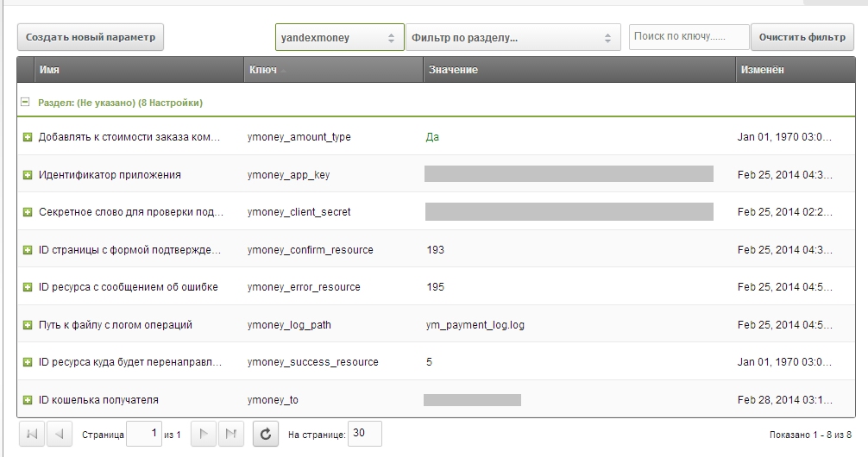Image resolution: width=868 pixels, height=457 pixels.
Task: Expand the ymoney_to row plus icon
Action: [28, 400]
